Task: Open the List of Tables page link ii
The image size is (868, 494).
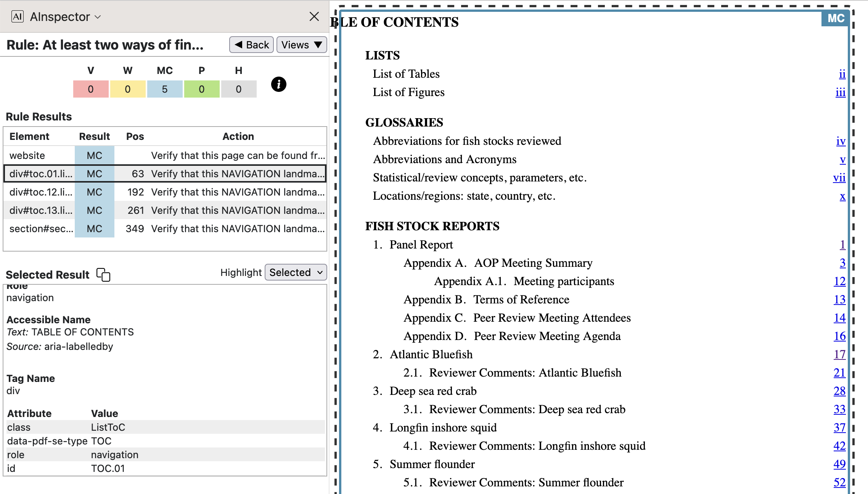Action: click(x=842, y=74)
